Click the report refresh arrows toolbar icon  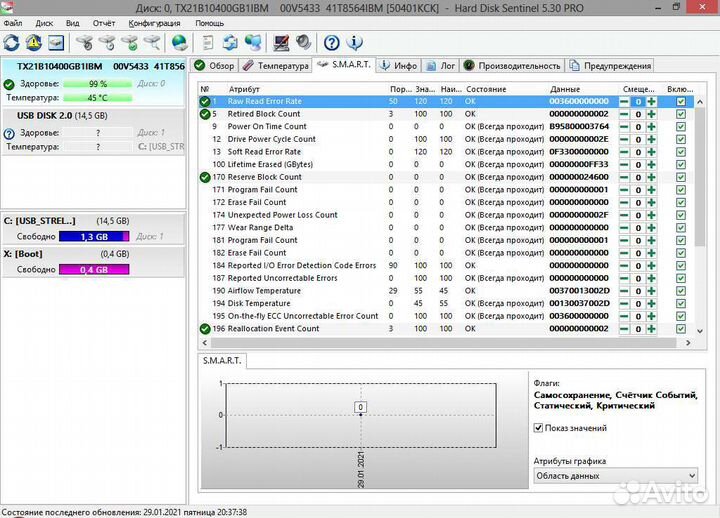[x=230, y=43]
